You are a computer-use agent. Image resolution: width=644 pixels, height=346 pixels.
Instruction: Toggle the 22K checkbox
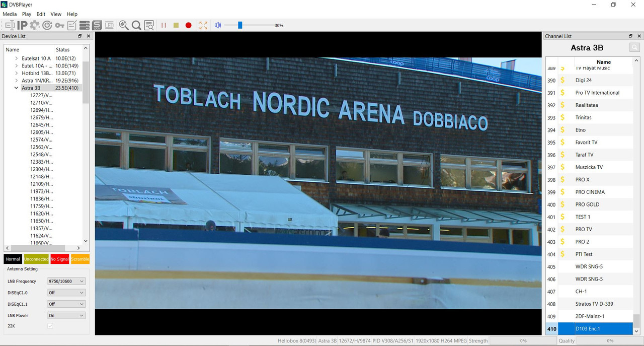[50, 326]
